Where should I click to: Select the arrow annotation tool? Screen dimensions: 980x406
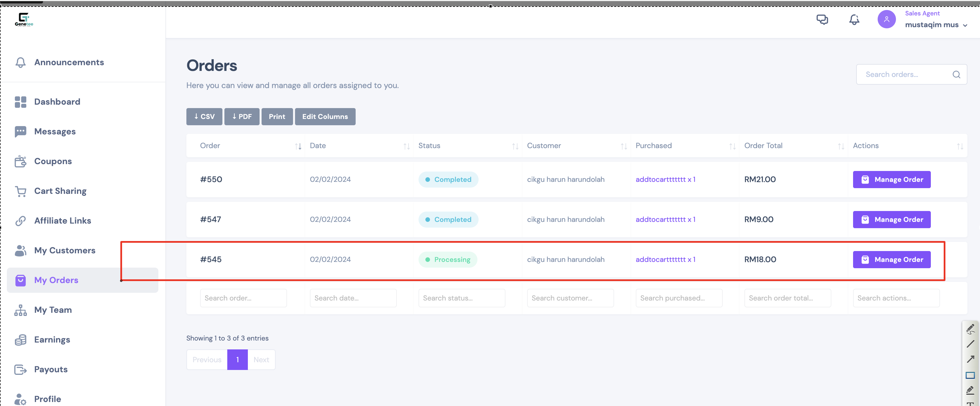coord(970,359)
